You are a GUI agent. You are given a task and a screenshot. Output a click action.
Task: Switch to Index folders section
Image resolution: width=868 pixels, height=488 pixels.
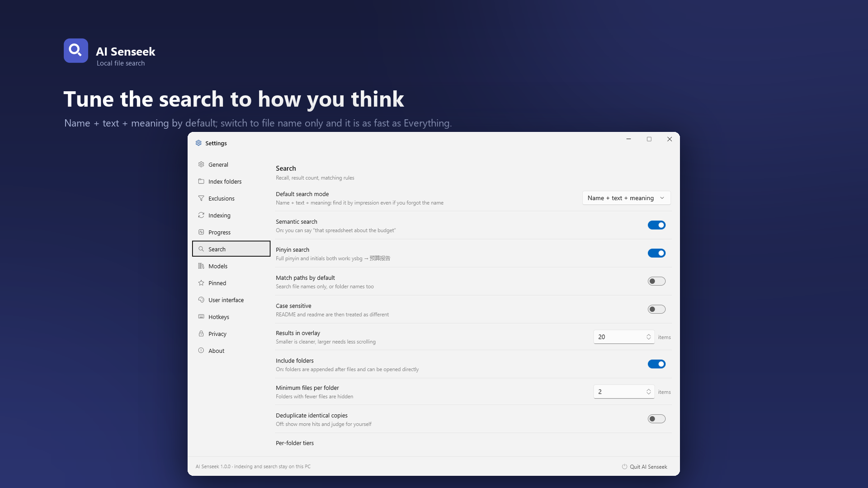[231, 181]
